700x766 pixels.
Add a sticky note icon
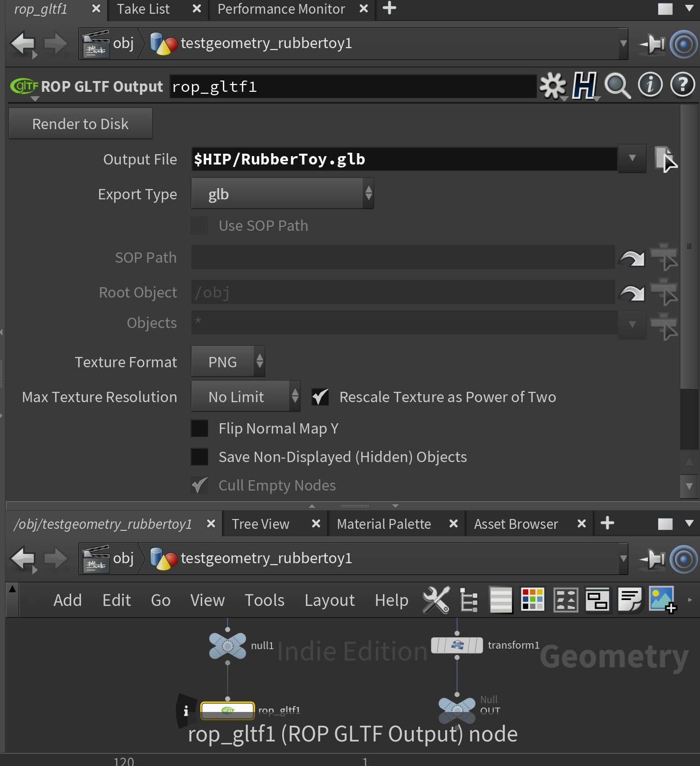[x=630, y=600]
